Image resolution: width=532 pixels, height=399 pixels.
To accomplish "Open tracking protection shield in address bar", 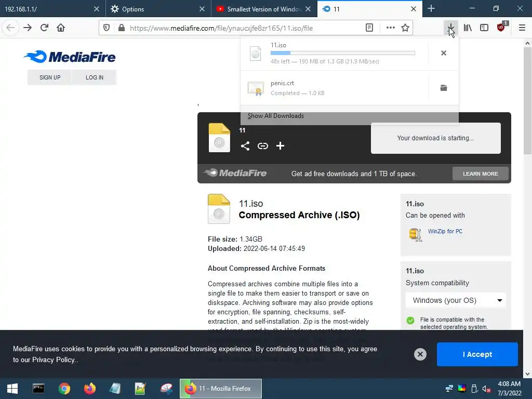I will point(107,28).
